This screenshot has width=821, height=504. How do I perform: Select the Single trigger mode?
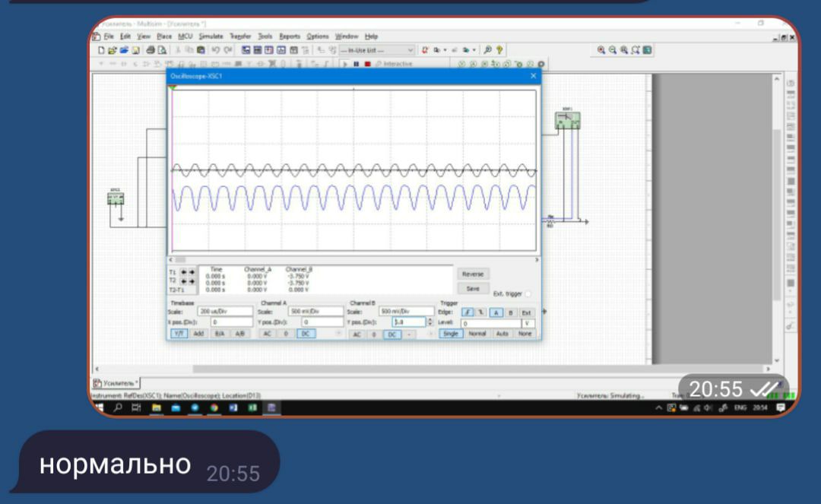(451, 334)
